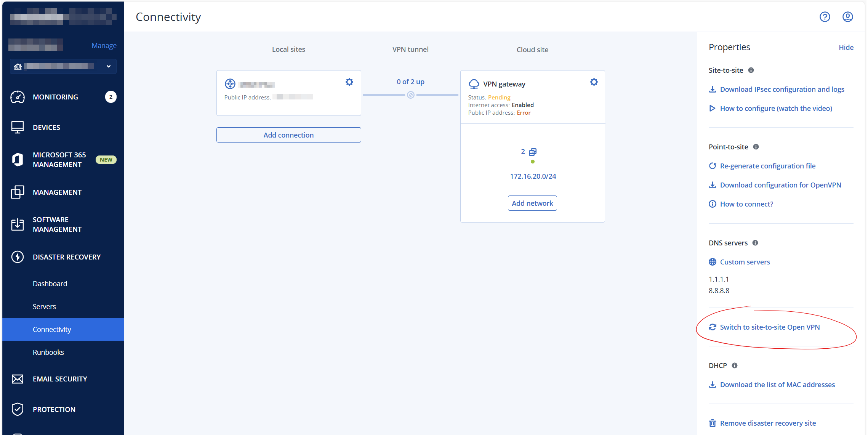Open VPN gateway settings gear icon
Image resolution: width=868 pixels, height=439 pixels.
tap(594, 82)
